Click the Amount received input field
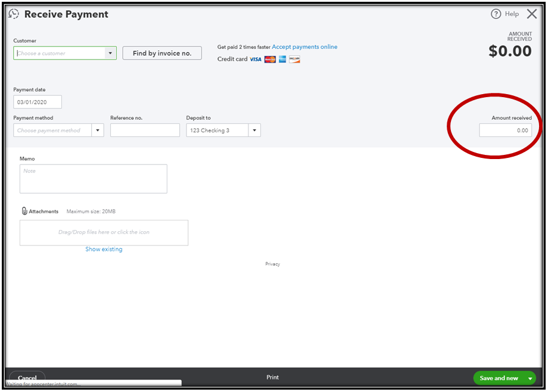 pos(505,130)
